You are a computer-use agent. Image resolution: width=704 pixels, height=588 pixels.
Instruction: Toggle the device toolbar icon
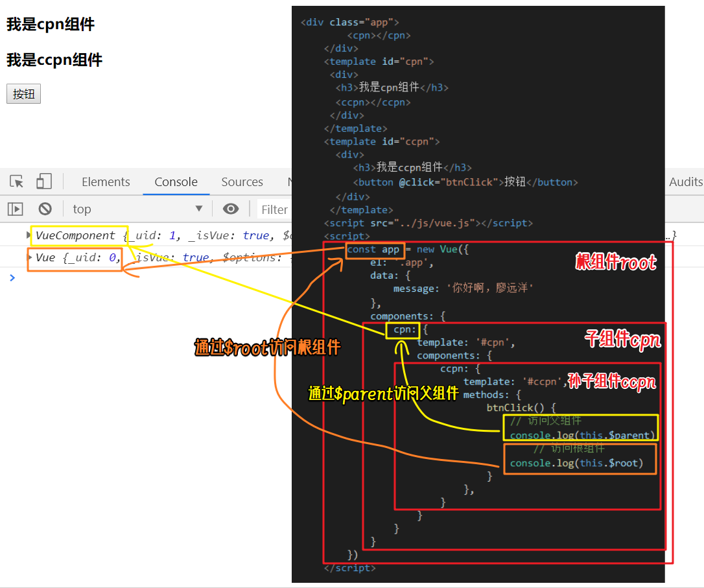coord(44,182)
